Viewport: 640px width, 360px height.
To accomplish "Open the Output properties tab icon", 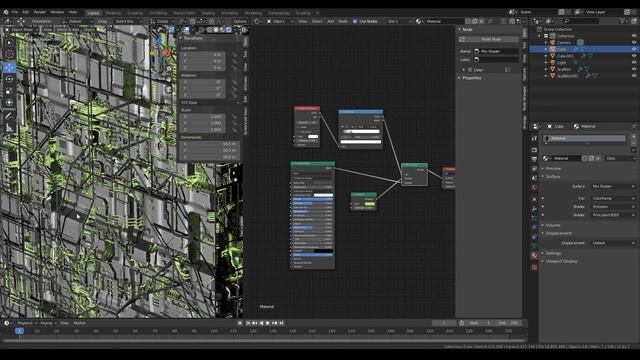I will pos(534,159).
